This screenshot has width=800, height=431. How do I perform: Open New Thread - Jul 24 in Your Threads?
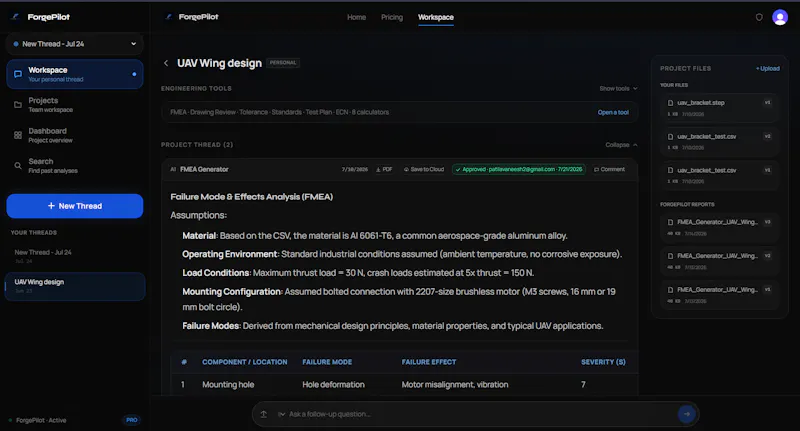tap(74, 256)
